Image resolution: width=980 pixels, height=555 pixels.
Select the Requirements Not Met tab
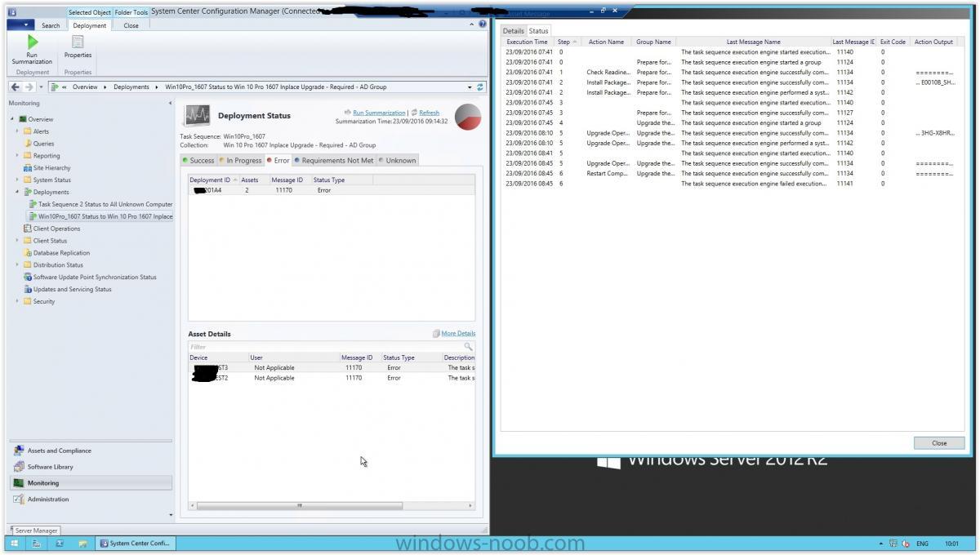(334, 161)
